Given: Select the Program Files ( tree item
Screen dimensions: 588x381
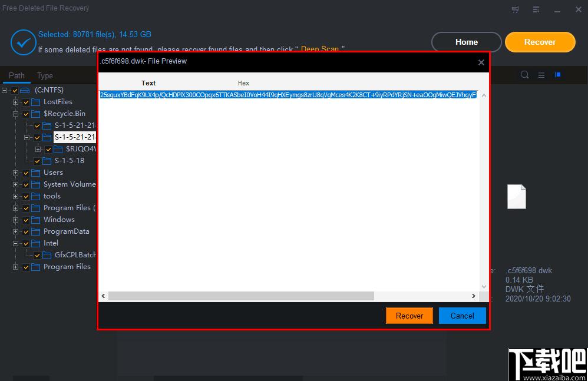Looking at the screenshot, I should pyautogui.click(x=70, y=208).
